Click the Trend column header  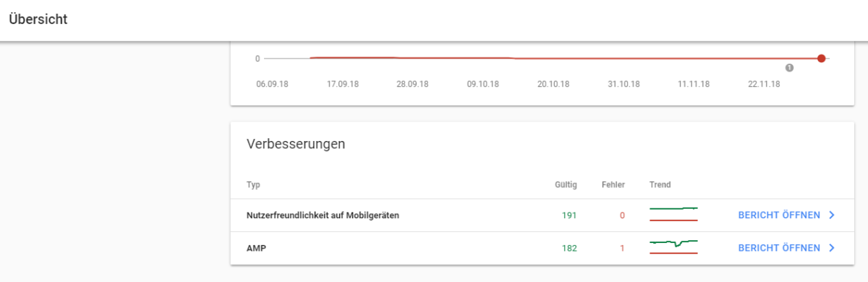(x=660, y=185)
